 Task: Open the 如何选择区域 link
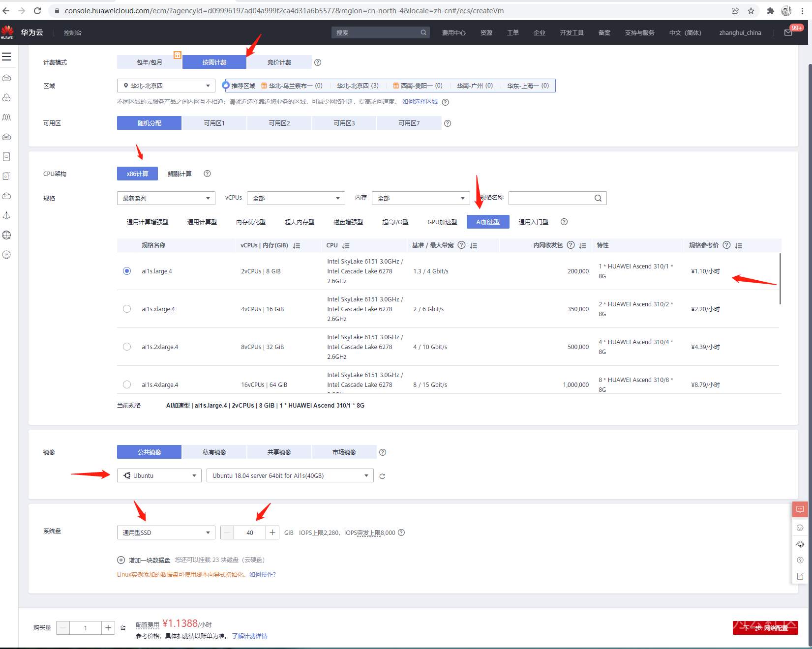pos(420,102)
